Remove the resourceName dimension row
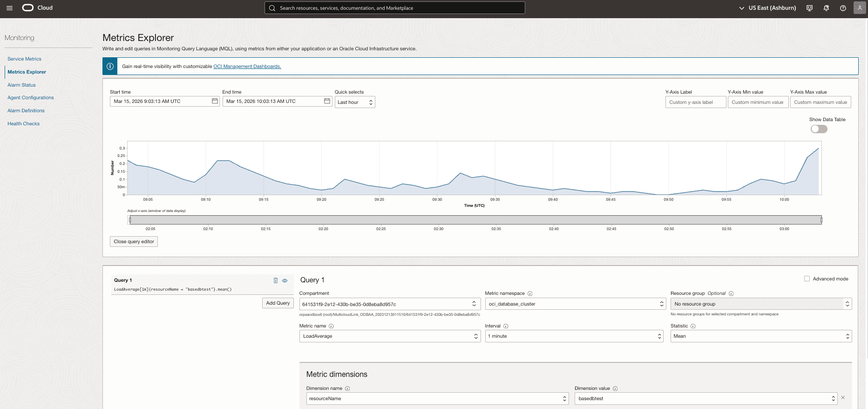This screenshot has width=868, height=409. coord(843,398)
